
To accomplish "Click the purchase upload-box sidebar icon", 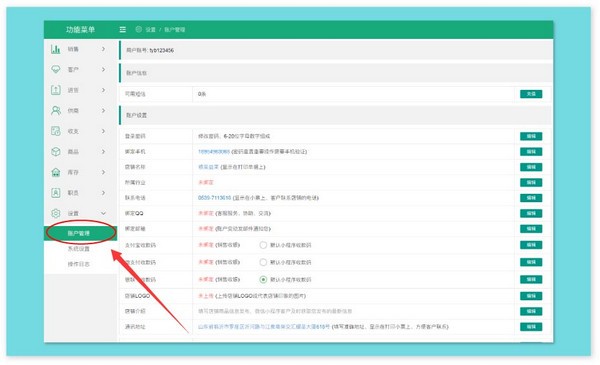I will click(x=56, y=90).
